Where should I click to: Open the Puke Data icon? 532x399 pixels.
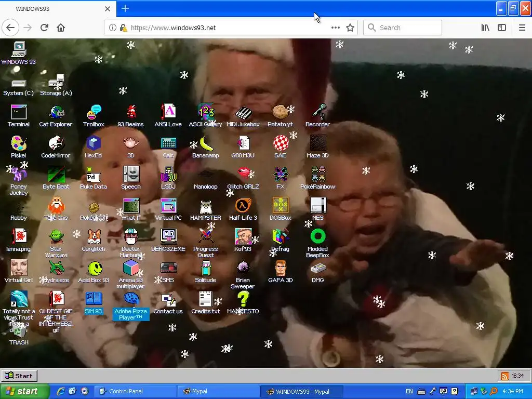point(94,179)
